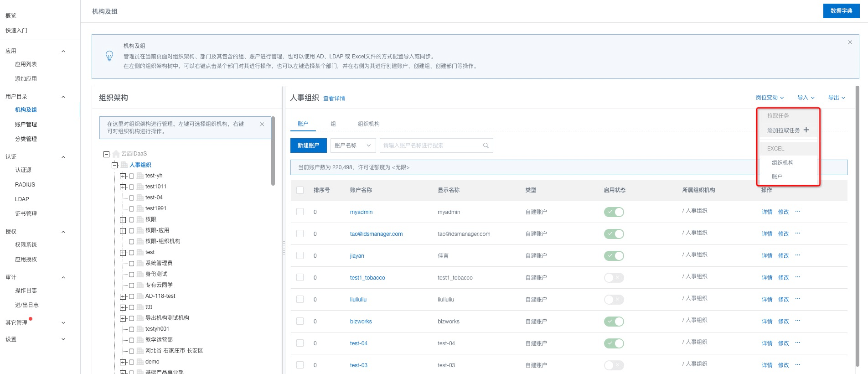Screen dimensions: 868x374
Task: Select 账户 under EXCEL import menu
Action: tap(777, 177)
